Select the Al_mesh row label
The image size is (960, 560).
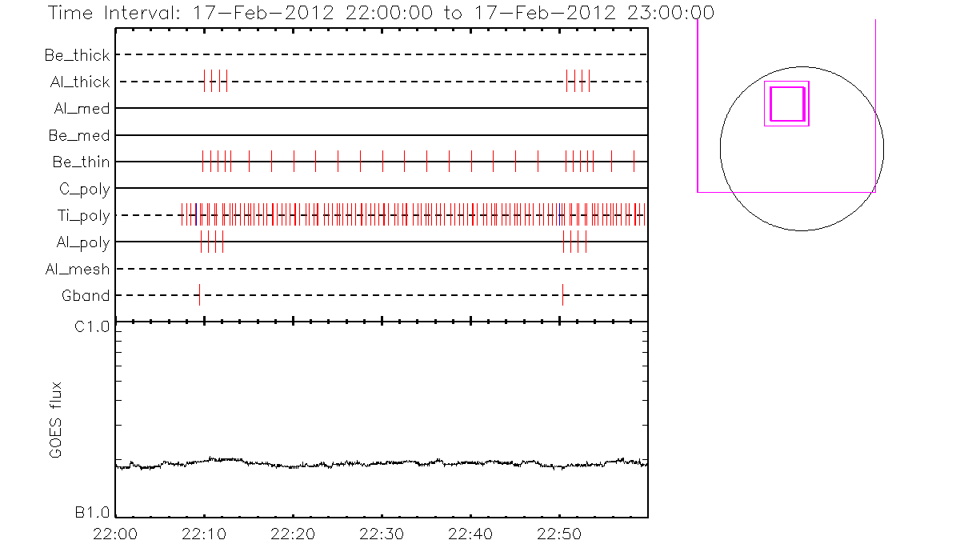click(x=78, y=270)
